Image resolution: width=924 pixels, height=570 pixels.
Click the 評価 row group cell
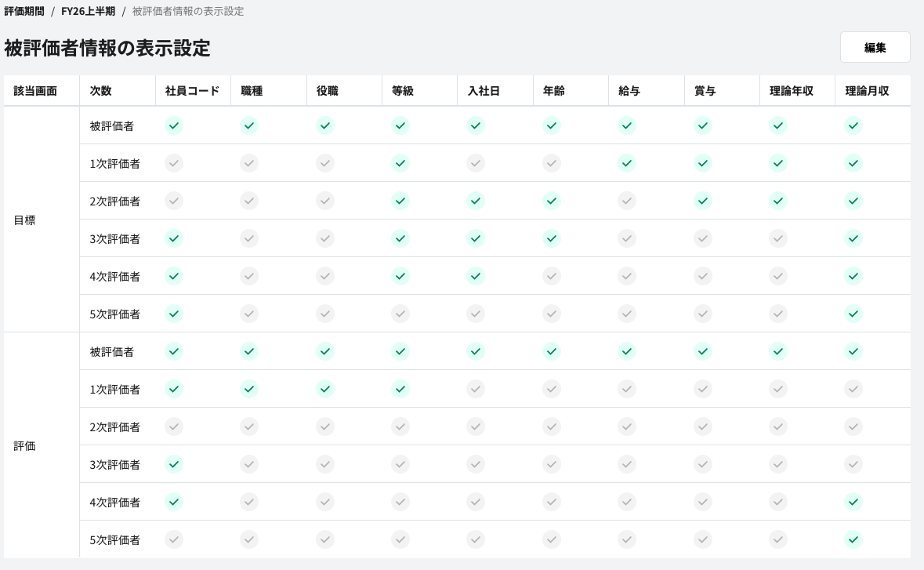click(25, 446)
